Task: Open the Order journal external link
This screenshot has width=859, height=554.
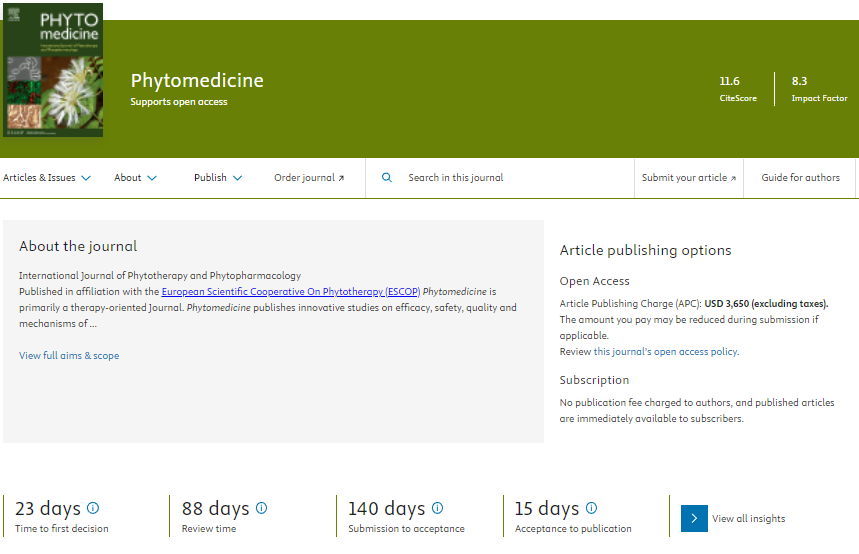Action: pyautogui.click(x=309, y=178)
